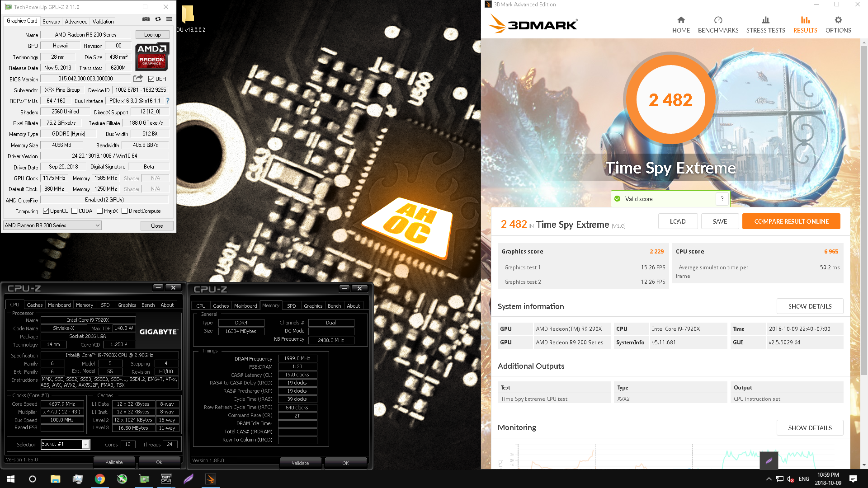
Task: Click the Cortana circle in taskbar
Action: [33, 479]
